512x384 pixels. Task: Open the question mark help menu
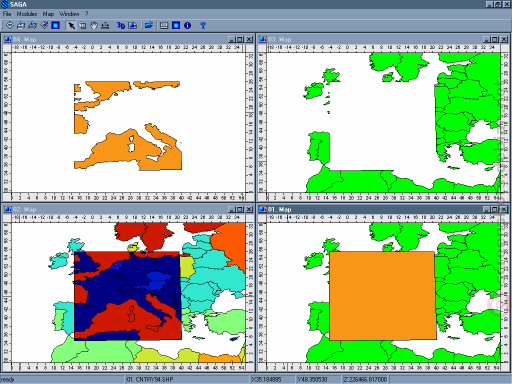pyautogui.click(x=87, y=14)
